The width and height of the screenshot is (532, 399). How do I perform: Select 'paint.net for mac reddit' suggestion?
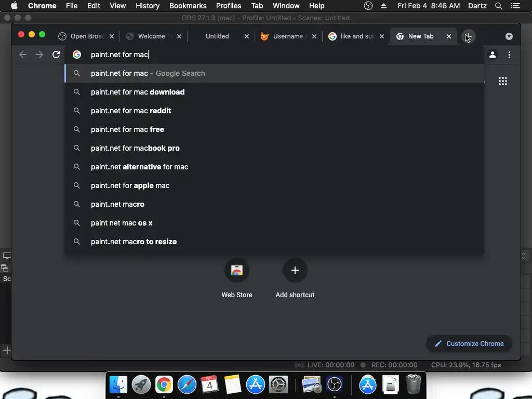pyautogui.click(x=274, y=111)
